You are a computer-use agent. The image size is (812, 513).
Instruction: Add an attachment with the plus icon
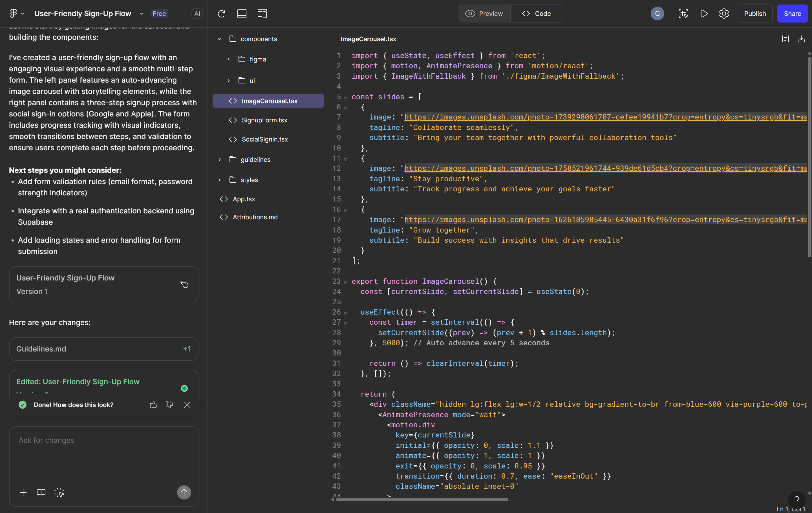pyautogui.click(x=23, y=492)
